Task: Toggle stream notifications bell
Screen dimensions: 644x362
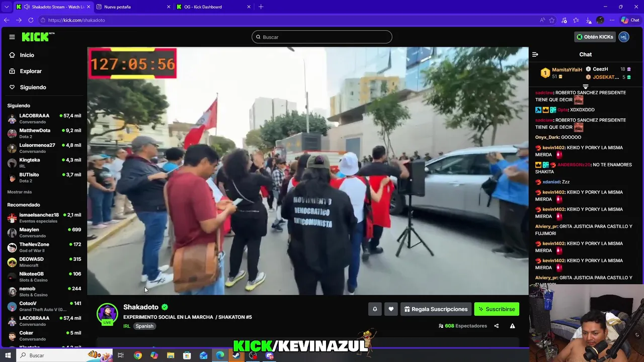Action: click(x=375, y=309)
